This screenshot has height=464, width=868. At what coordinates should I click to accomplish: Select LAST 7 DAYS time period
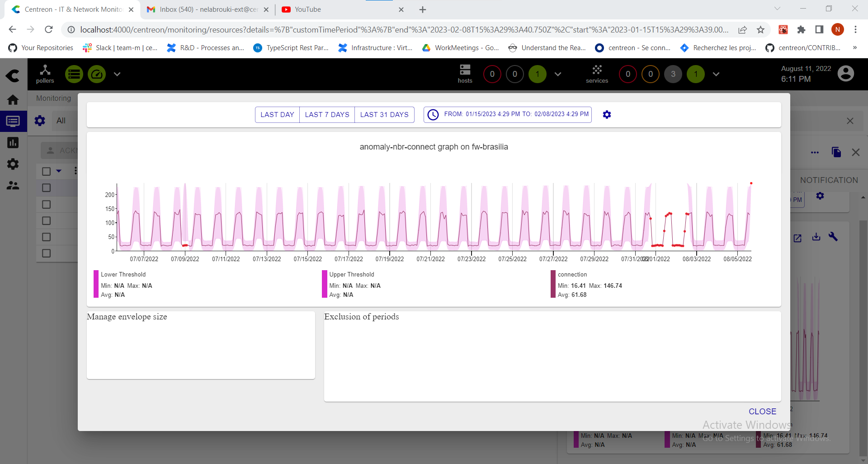click(x=327, y=115)
